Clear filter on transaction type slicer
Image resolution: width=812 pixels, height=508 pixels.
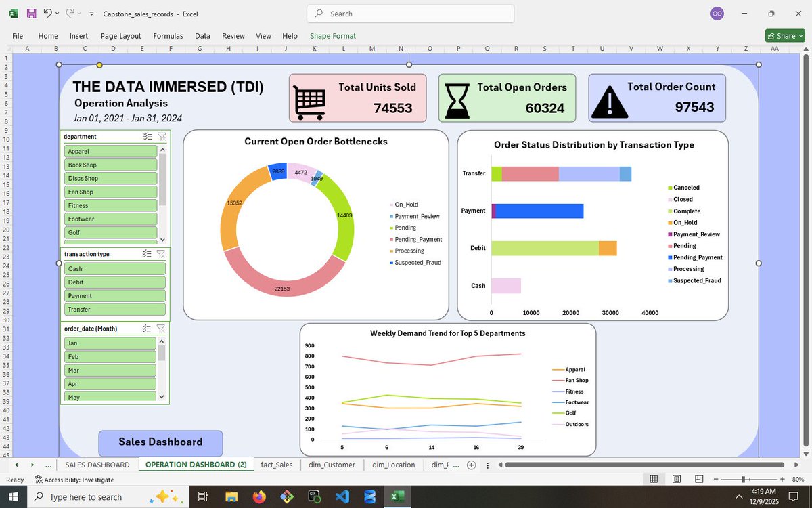pos(161,254)
